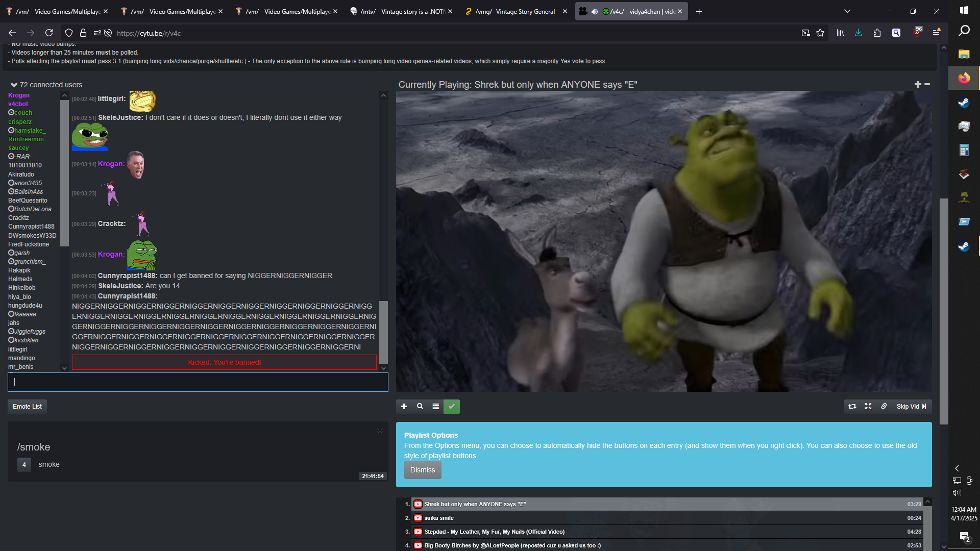The image size is (980, 551).
Task: Open the downloads panel arrow icon
Action: click(x=859, y=33)
